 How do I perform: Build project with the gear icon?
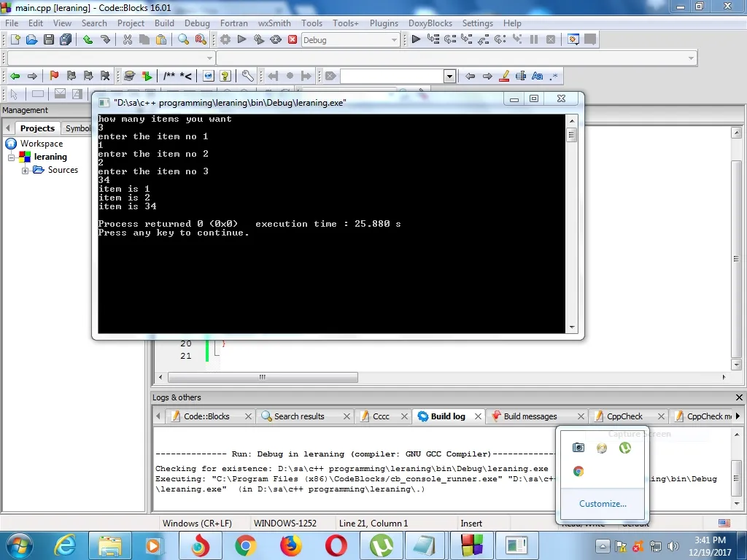[x=225, y=39]
